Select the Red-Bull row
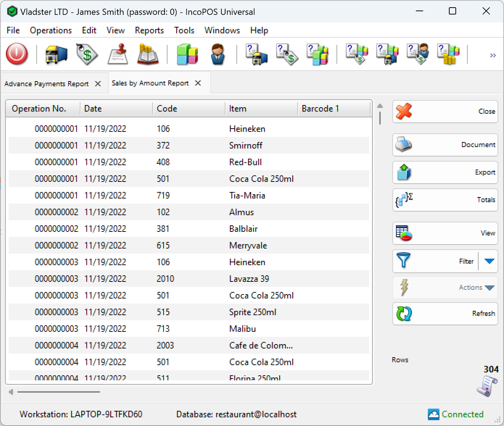The height and width of the screenshot is (426, 504). tap(189, 162)
